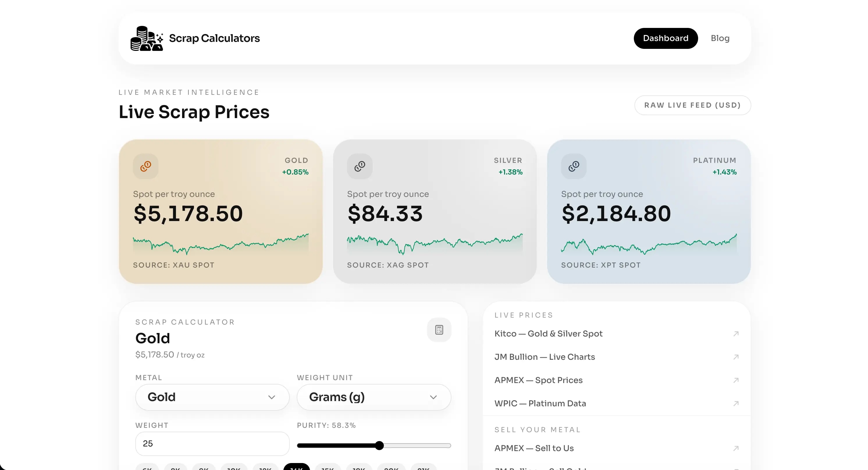
Task: Expand the Grams (g) chevron
Action: [433, 397]
